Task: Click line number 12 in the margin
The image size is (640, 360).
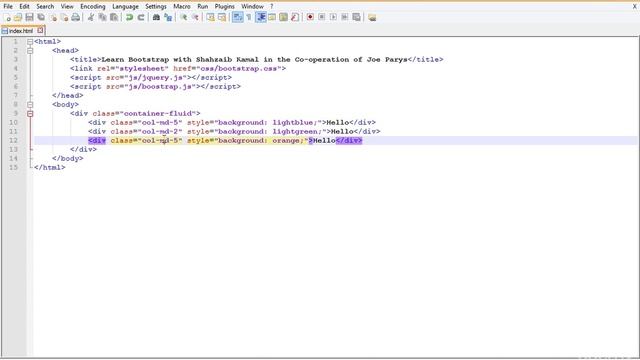Action: (x=13, y=140)
